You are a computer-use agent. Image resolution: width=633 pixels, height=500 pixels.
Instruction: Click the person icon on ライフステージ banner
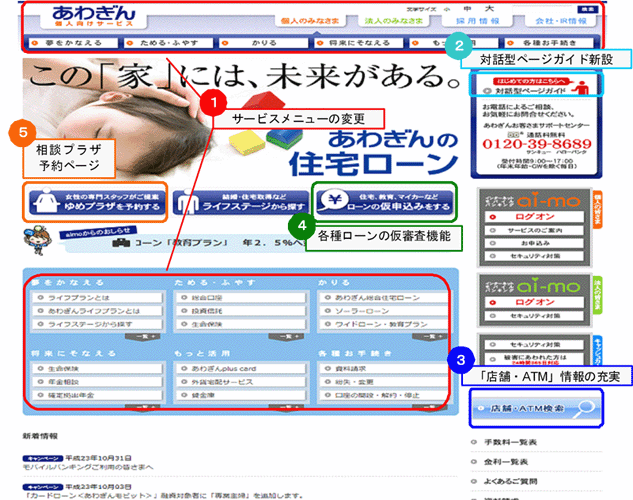(188, 202)
